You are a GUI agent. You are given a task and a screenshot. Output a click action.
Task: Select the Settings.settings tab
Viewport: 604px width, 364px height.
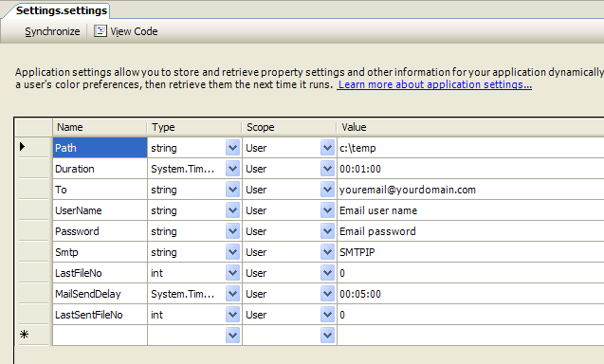[x=62, y=10]
